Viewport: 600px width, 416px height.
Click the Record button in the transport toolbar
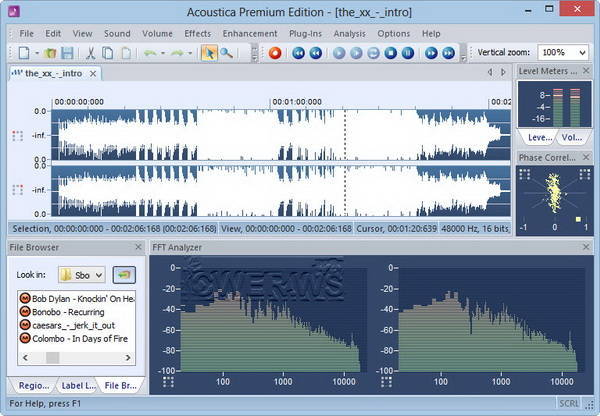[x=275, y=52]
